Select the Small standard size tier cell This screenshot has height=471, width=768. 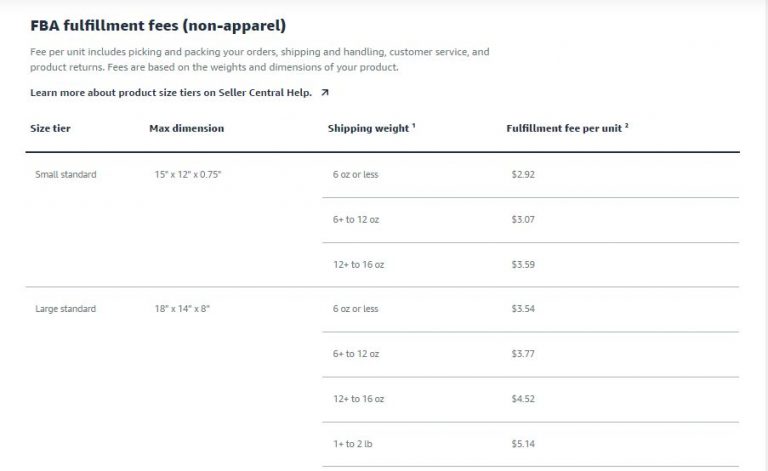[66, 175]
